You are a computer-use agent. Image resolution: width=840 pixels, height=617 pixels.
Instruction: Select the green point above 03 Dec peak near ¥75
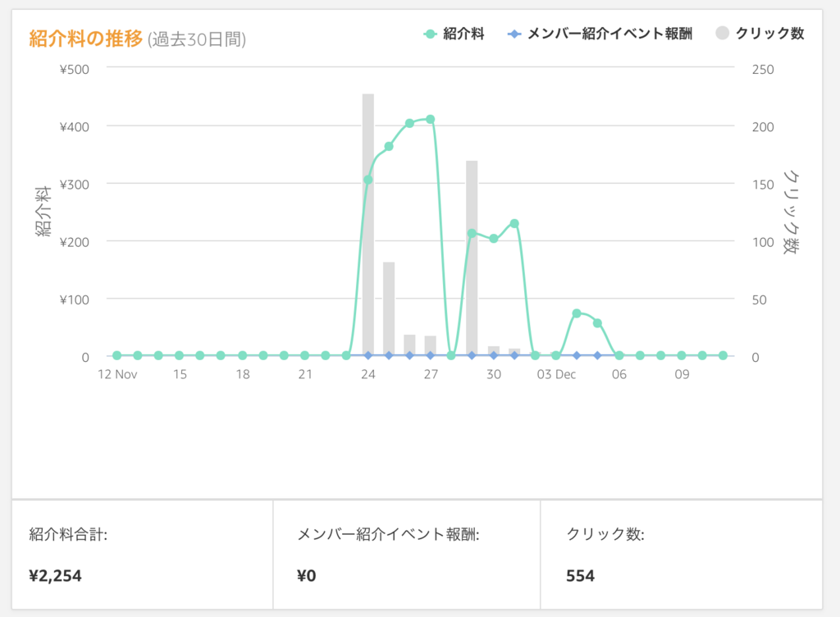point(577,313)
